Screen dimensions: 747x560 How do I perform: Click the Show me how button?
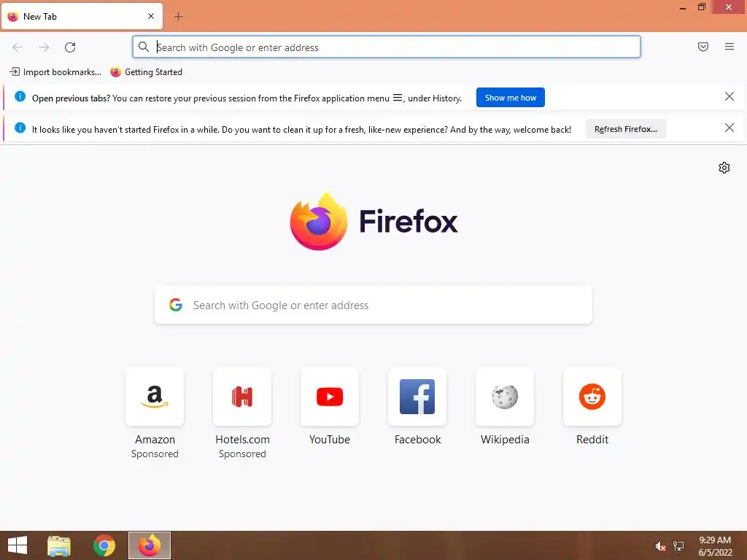pos(510,98)
